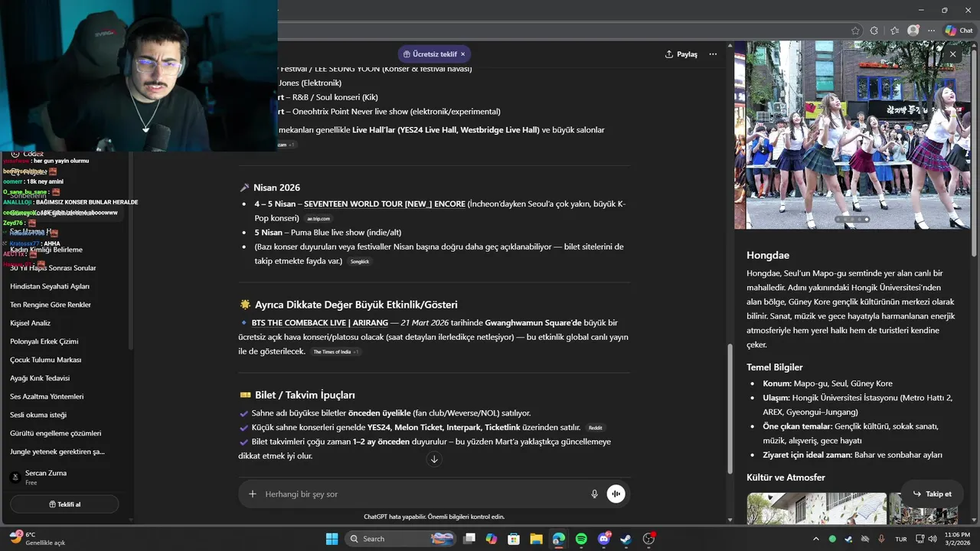
Task: Close the Hongdae side panel
Action: [x=952, y=54]
